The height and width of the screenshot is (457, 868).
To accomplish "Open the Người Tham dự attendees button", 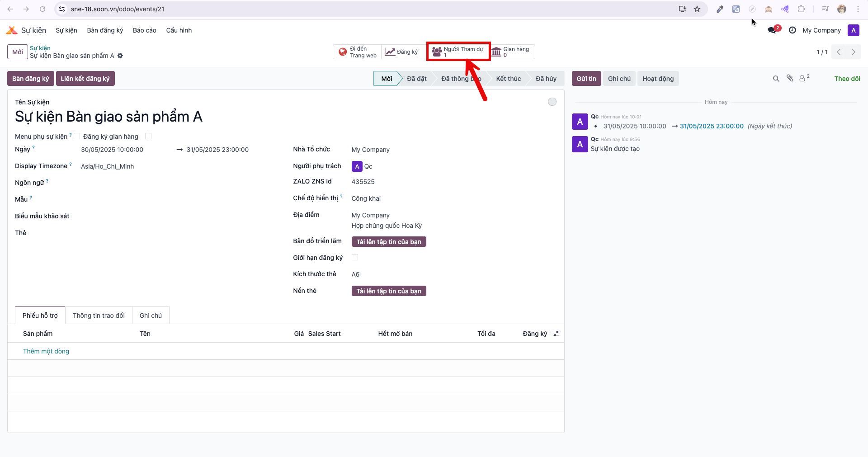I will (458, 52).
